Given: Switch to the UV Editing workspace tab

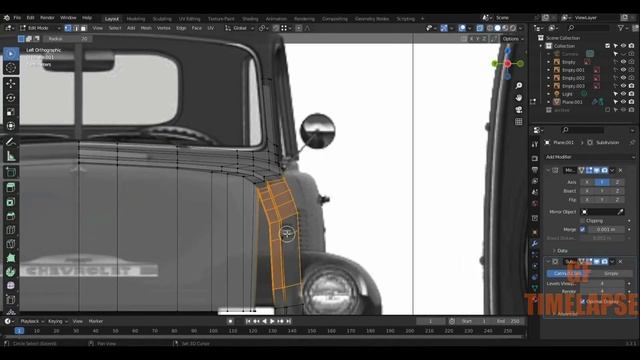Looking at the screenshot, I should tap(189, 19).
